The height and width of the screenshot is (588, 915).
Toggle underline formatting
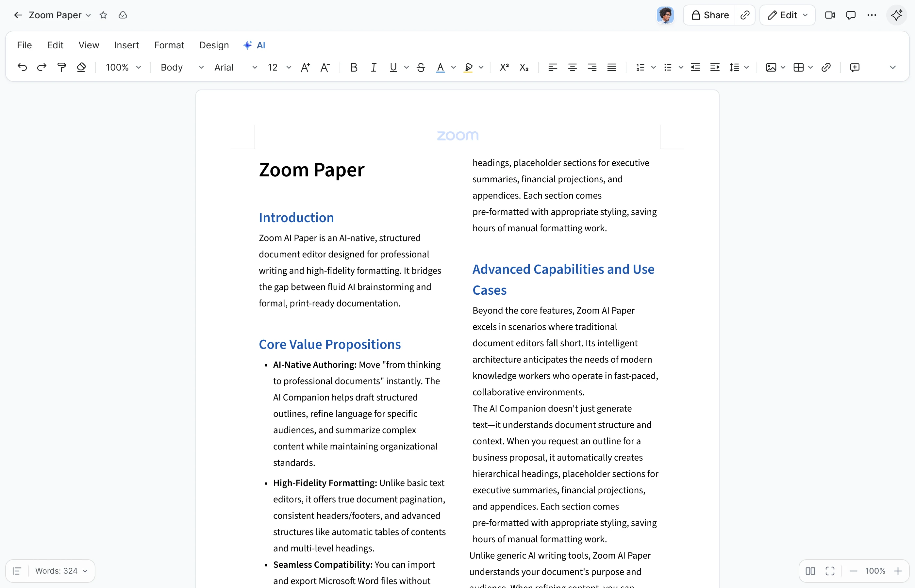point(393,67)
